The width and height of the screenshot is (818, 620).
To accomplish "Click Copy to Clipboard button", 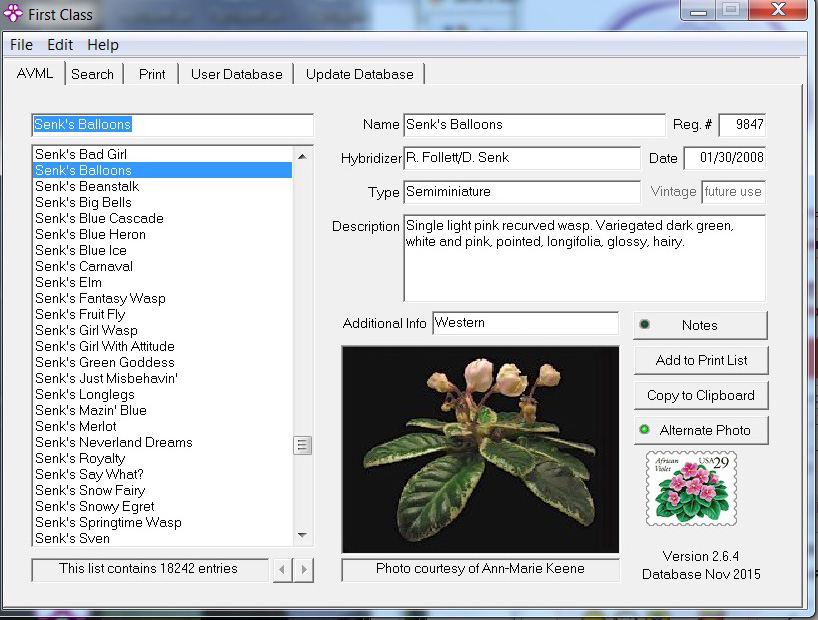I will [701, 395].
